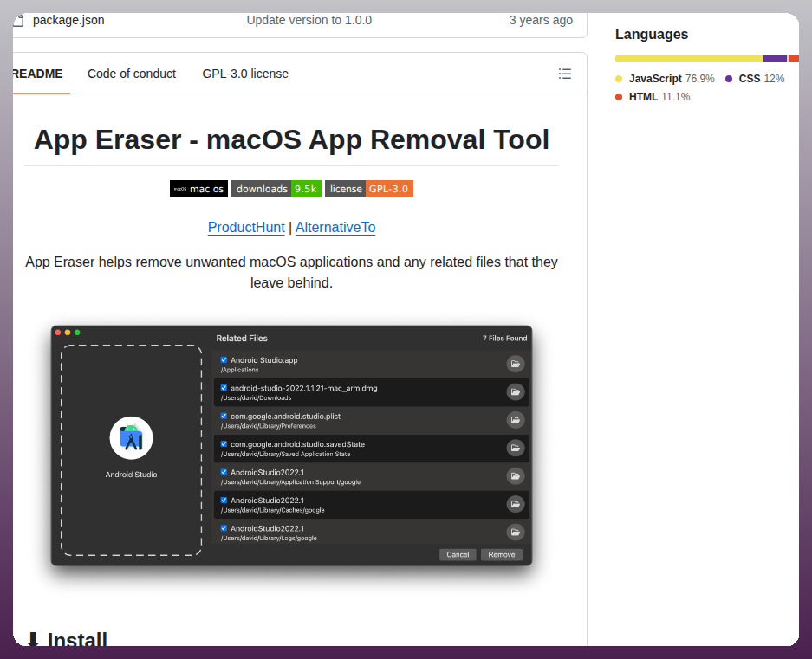Click the downloads 9.5k badge

276,189
